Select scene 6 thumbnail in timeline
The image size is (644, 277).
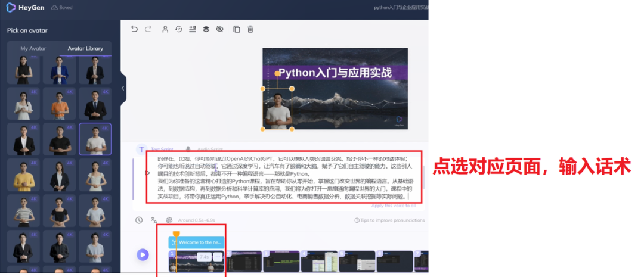pyautogui.click(x=395, y=261)
